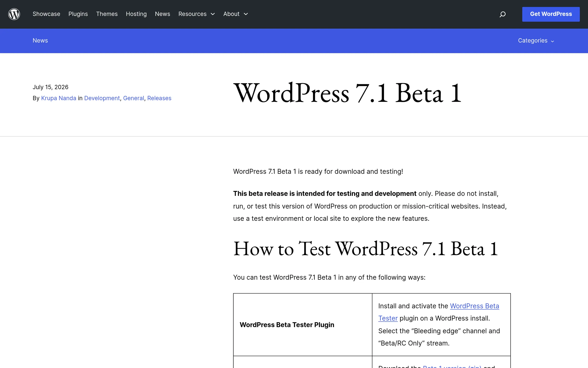
Task: Open Themes in the top navigation
Action: pos(107,14)
